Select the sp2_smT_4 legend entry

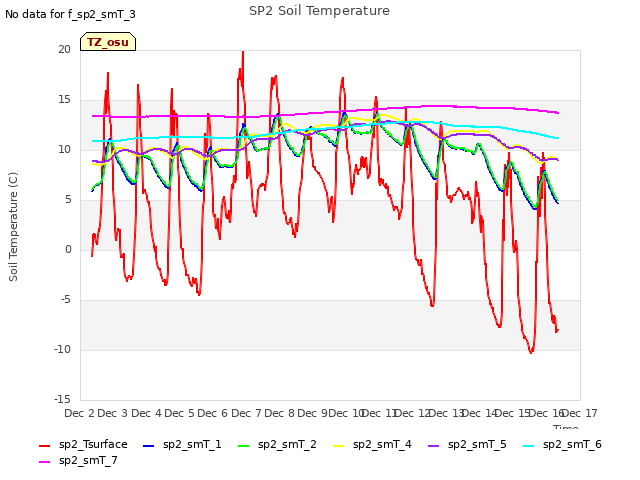click(372, 444)
